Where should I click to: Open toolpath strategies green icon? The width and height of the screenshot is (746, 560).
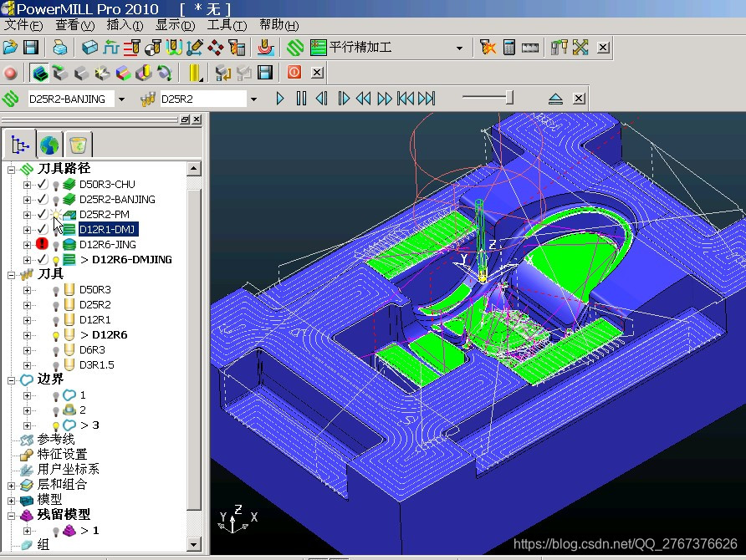[295, 47]
